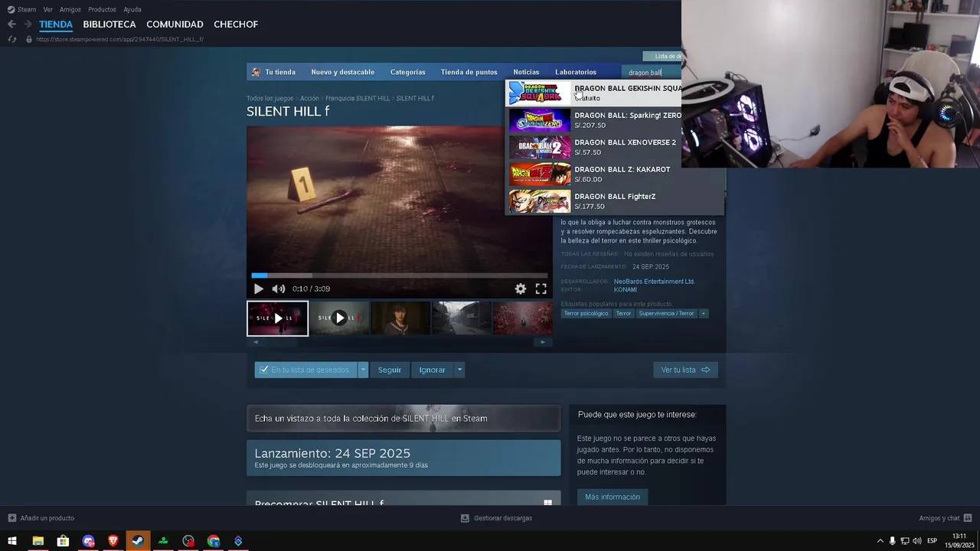Select the second trailer thumbnail
The width and height of the screenshot is (980, 551).
click(339, 318)
